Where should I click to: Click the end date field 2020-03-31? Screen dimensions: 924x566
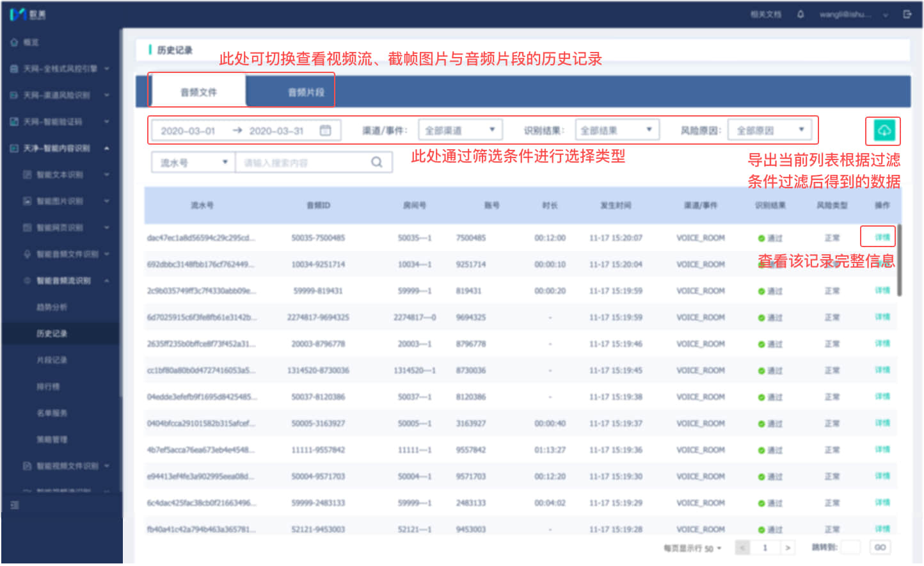[276, 131]
